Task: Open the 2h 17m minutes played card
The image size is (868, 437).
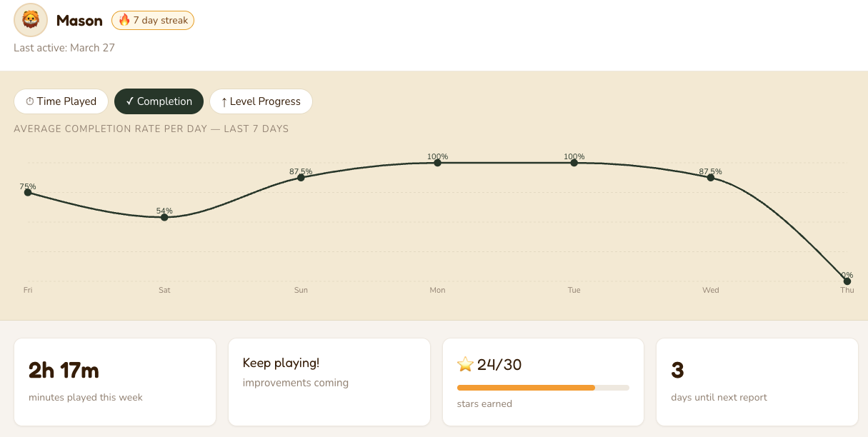Action: click(115, 382)
